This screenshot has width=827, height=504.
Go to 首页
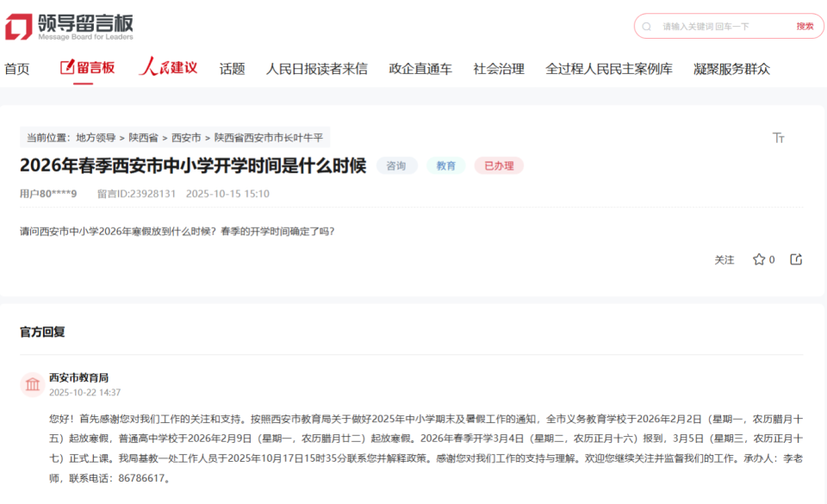pyautogui.click(x=16, y=68)
